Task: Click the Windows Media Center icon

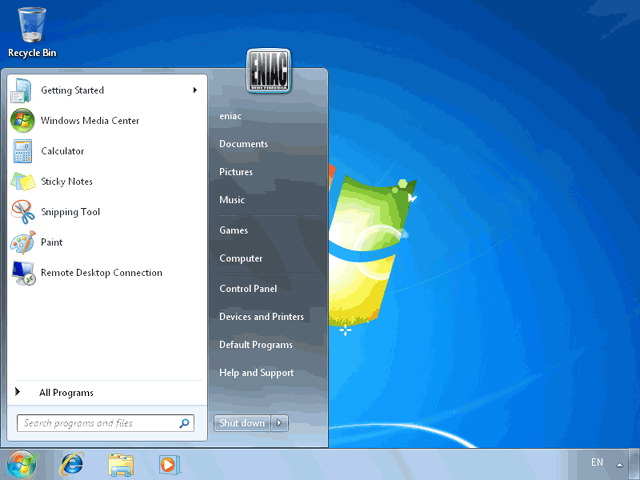Action: [23, 121]
